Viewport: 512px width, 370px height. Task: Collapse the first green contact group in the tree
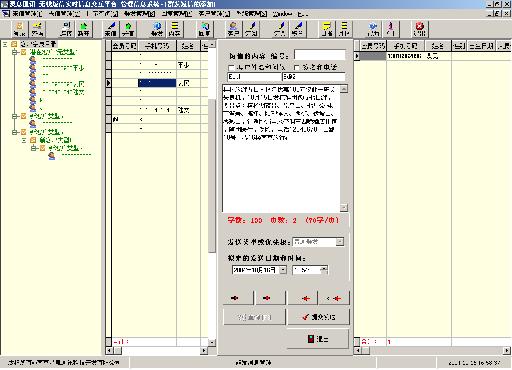(15, 52)
